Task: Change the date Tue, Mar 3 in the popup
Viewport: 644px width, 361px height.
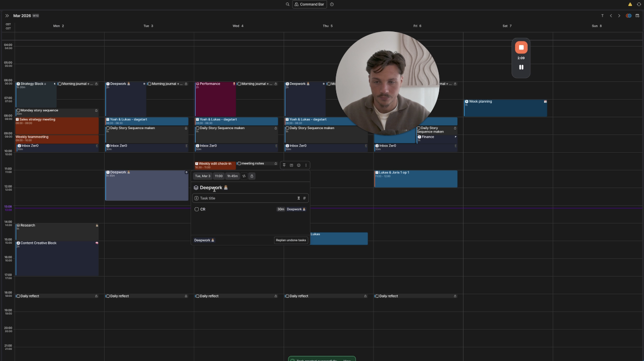Action: [x=202, y=176]
